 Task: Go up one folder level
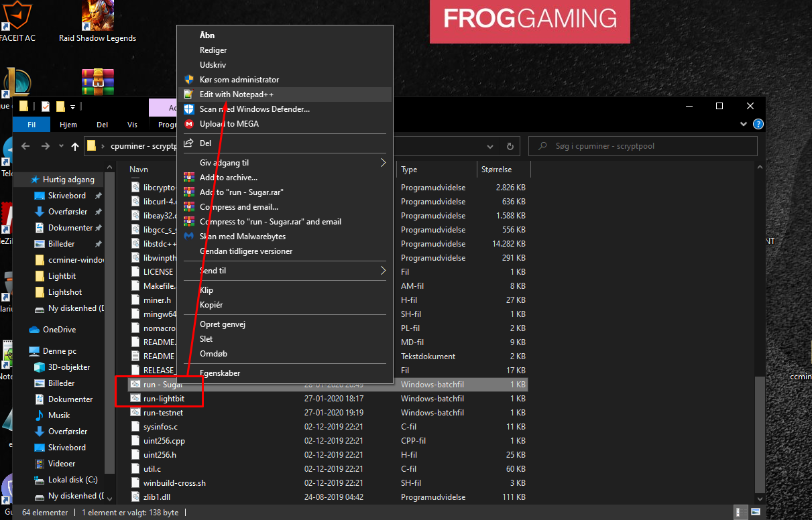tap(75, 146)
